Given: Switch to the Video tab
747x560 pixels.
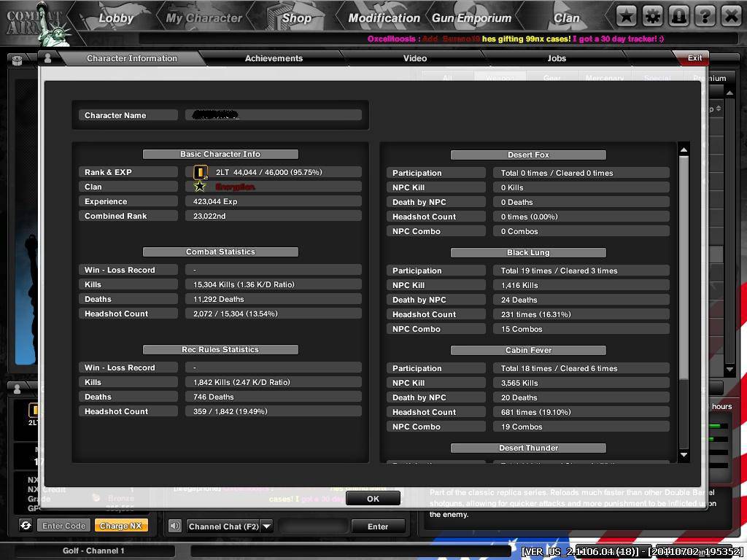Looking at the screenshot, I should 415,58.
